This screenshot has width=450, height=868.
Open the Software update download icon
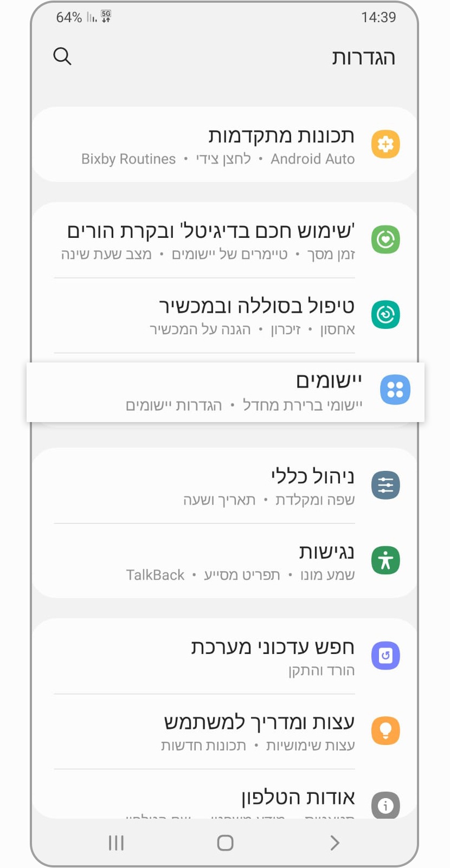pos(385,655)
